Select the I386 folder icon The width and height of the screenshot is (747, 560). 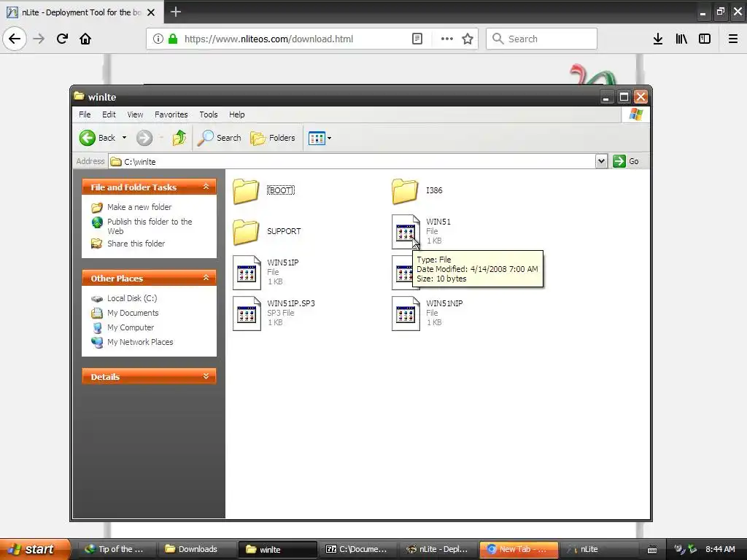pos(405,191)
